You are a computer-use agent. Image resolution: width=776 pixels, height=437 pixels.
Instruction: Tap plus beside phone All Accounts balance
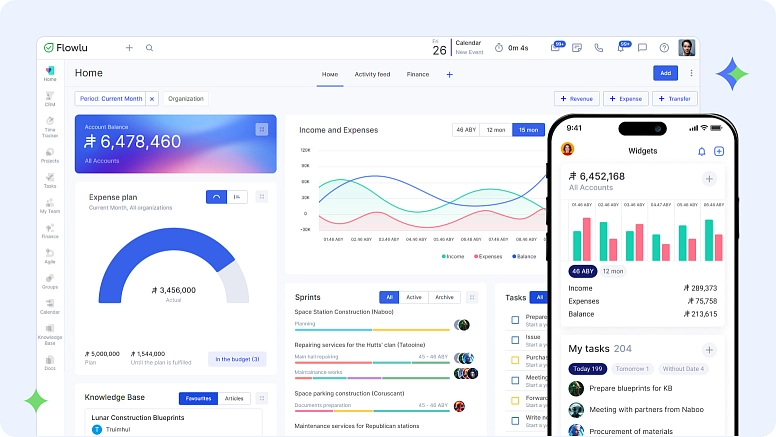[709, 179]
